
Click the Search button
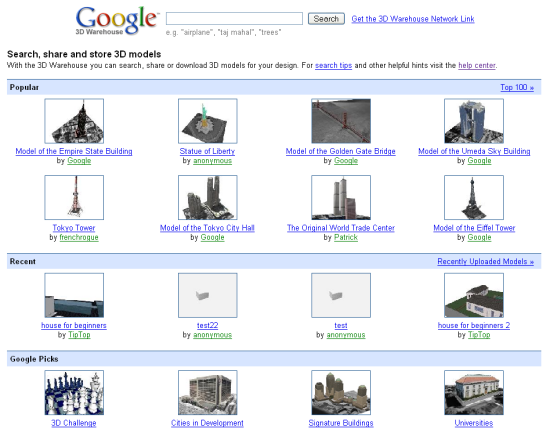click(326, 19)
